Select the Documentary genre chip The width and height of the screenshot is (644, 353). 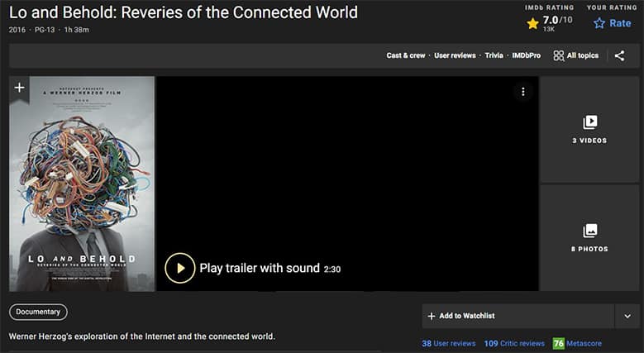(38, 312)
